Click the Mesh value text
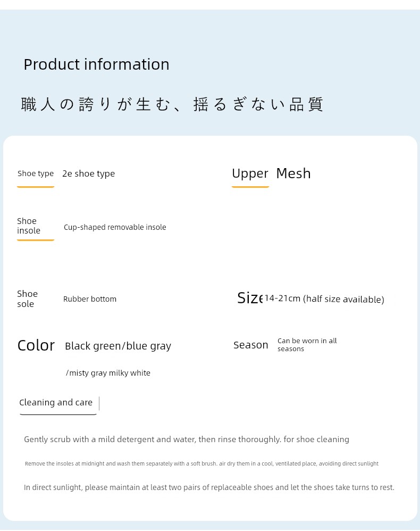Image resolution: width=420 pixels, height=531 pixels. click(x=293, y=173)
